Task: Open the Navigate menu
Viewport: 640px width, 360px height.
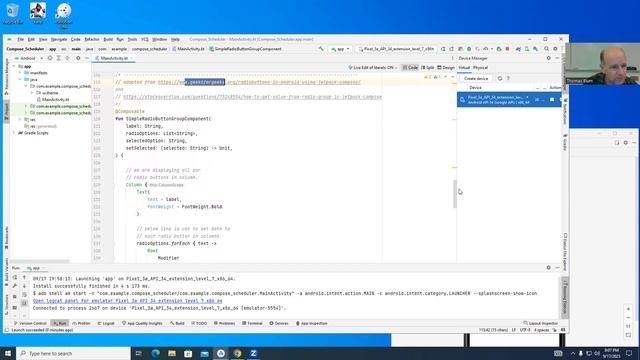Action: tap(59, 40)
